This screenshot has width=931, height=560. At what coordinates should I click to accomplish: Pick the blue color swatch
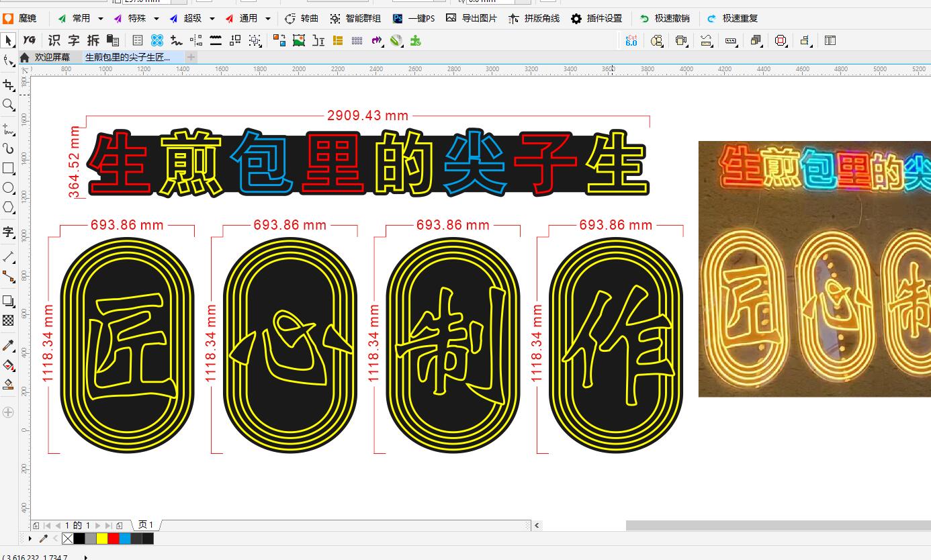coord(125,539)
